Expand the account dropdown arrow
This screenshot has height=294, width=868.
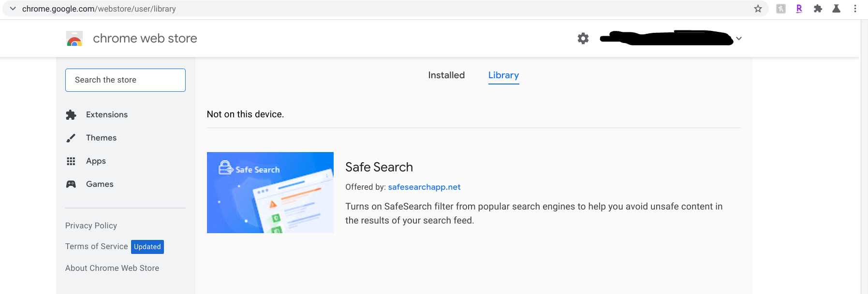[x=739, y=39]
